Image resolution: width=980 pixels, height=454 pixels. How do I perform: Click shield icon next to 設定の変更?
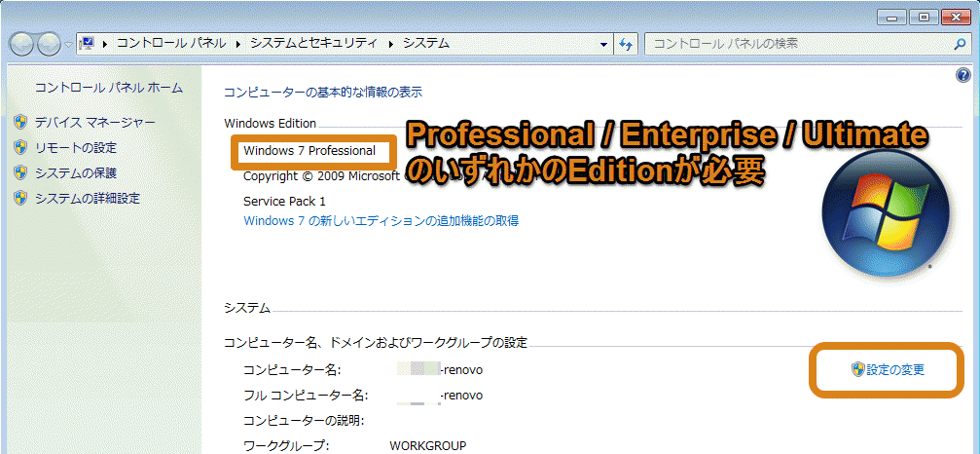pos(858,369)
